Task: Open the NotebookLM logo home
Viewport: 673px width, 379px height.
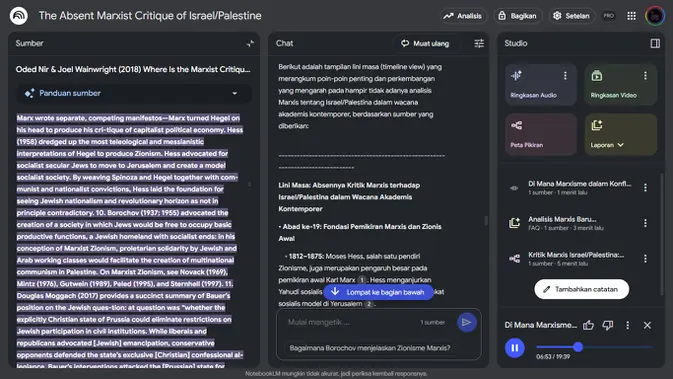Action: click(x=18, y=16)
